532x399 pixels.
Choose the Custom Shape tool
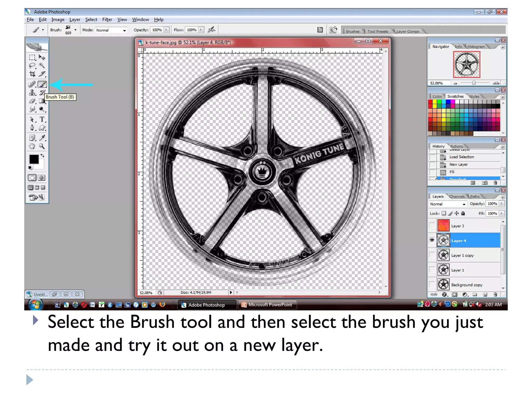[x=42, y=128]
